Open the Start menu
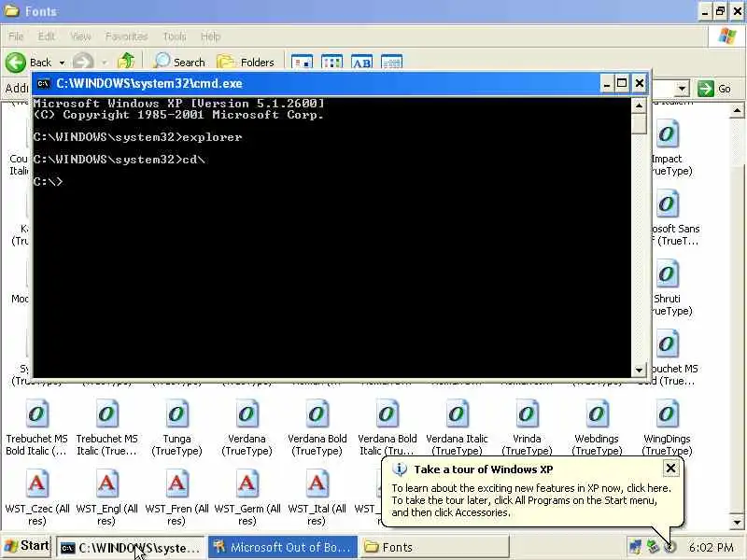The image size is (747, 560). pyautogui.click(x=27, y=546)
